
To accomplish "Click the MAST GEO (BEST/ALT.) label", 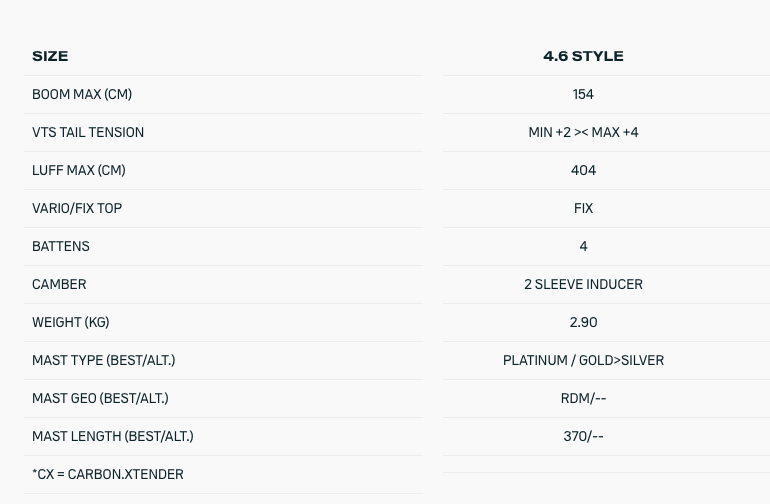I will click(x=100, y=398).
